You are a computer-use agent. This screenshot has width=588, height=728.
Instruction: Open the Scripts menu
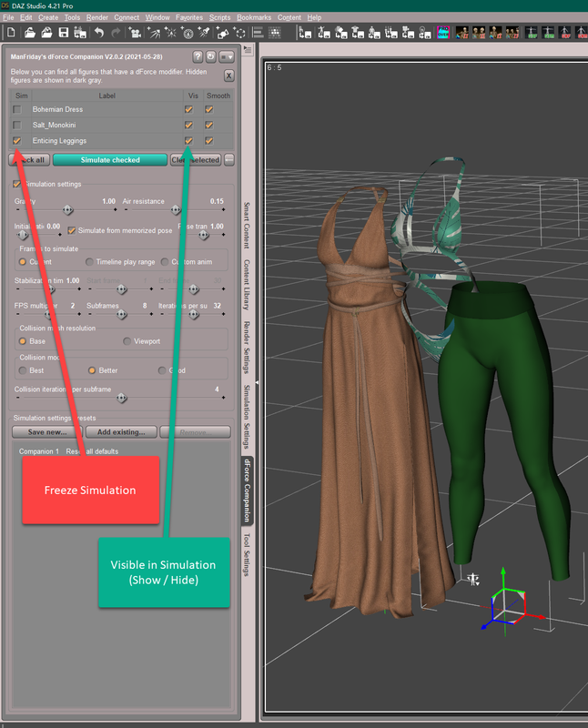(x=219, y=17)
